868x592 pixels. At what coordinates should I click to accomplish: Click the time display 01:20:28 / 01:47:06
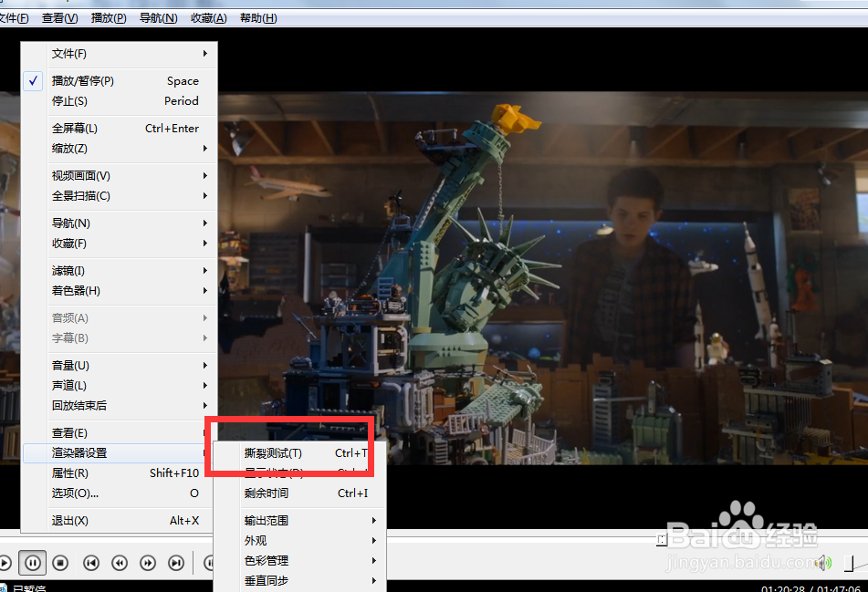tap(810, 588)
